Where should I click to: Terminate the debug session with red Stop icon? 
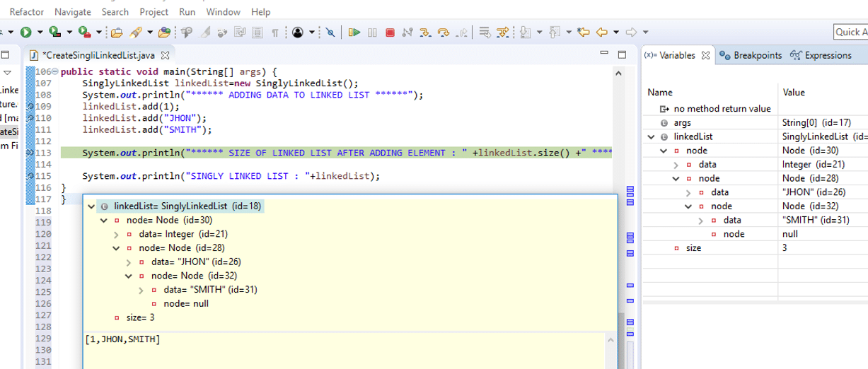(x=390, y=32)
